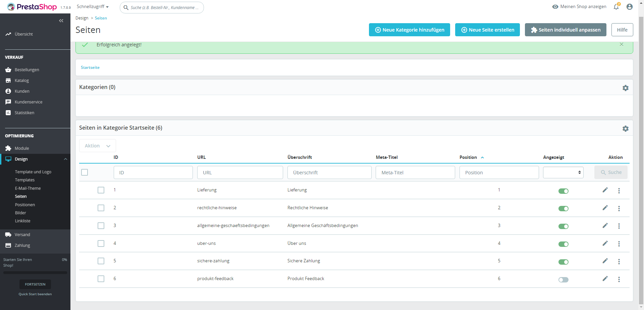This screenshot has height=310, width=644.
Task: Click Neue Seite erstellen button
Action: 487,30
